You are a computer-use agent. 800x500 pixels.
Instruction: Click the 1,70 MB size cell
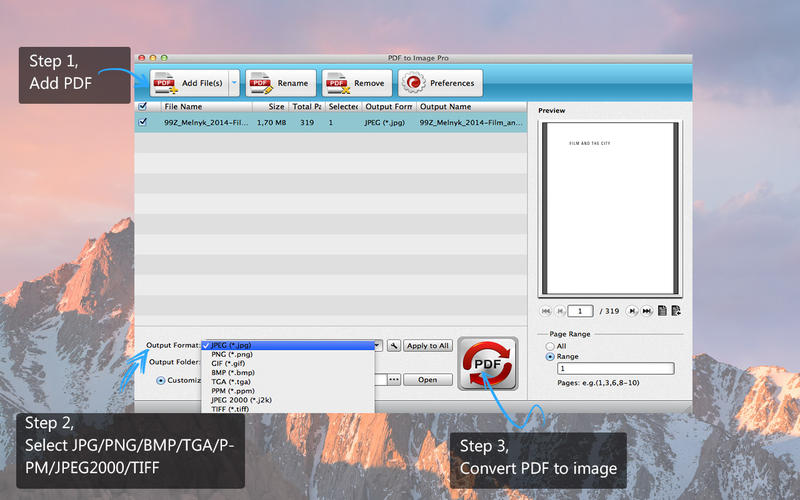(271, 122)
